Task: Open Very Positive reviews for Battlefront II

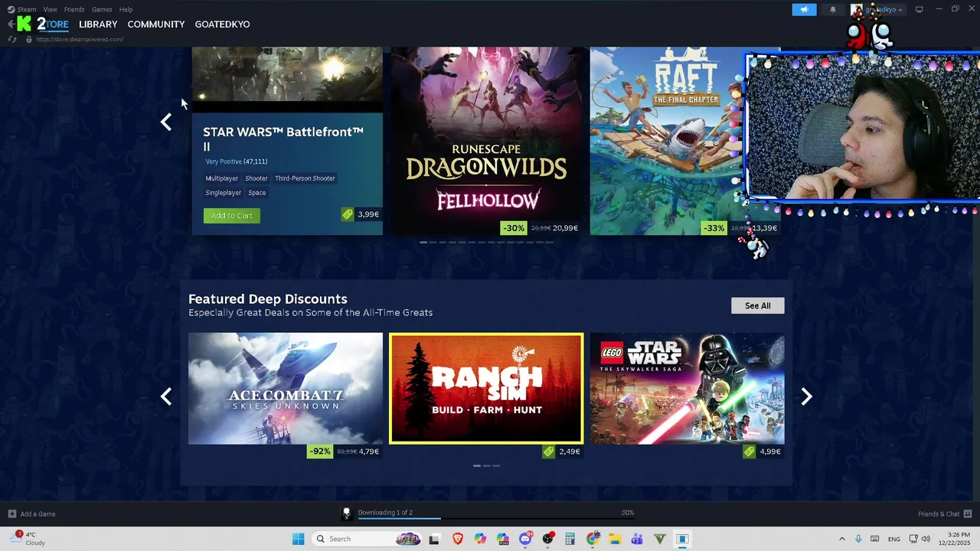Action: coord(236,161)
